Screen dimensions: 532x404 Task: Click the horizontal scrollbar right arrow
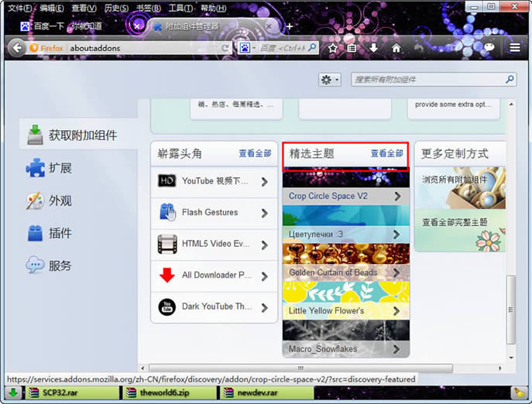499,368
